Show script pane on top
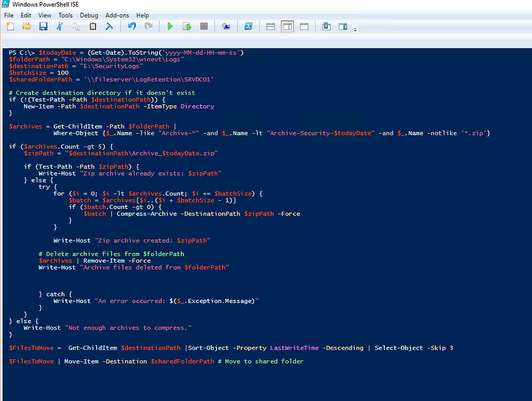 pos(271,27)
